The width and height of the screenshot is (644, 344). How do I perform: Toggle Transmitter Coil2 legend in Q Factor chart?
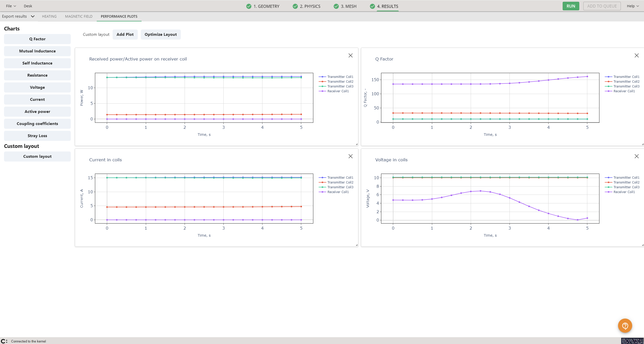click(626, 82)
